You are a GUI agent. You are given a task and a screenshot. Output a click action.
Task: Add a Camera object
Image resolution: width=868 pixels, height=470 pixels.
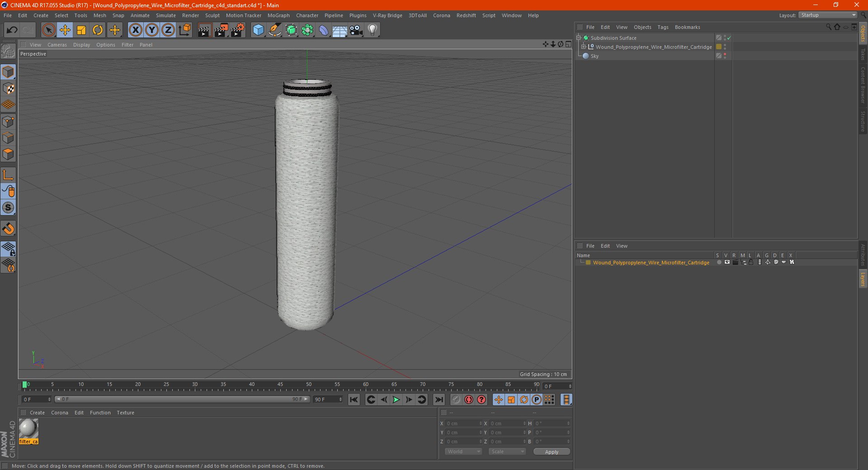pyautogui.click(x=356, y=30)
